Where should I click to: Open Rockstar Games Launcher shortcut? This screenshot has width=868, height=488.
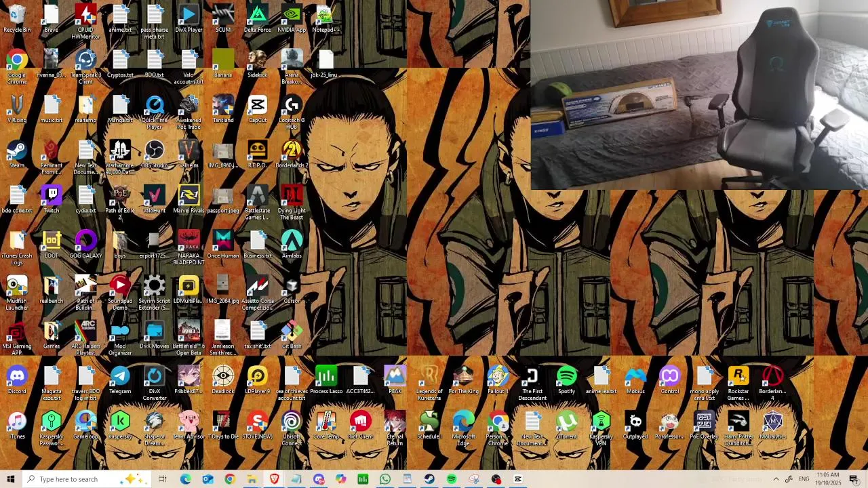coord(738,384)
